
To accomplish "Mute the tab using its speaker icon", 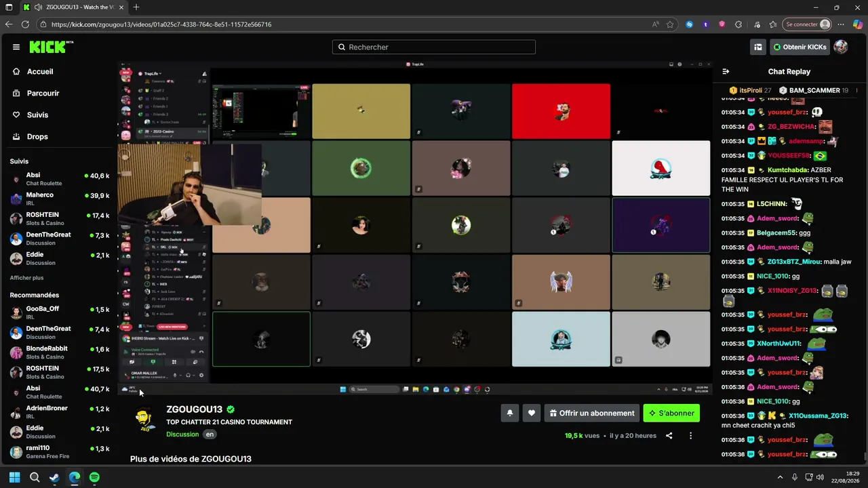I will click(x=39, y=7).
